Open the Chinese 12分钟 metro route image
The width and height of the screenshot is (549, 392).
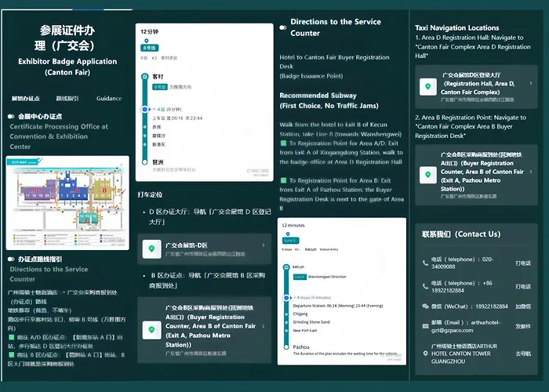tap(205, 102)
